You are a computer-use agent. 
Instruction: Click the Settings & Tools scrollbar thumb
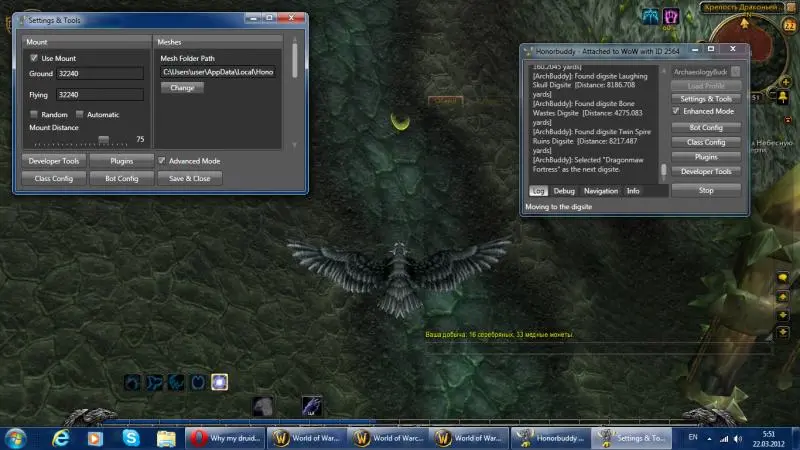click(294, 60)
